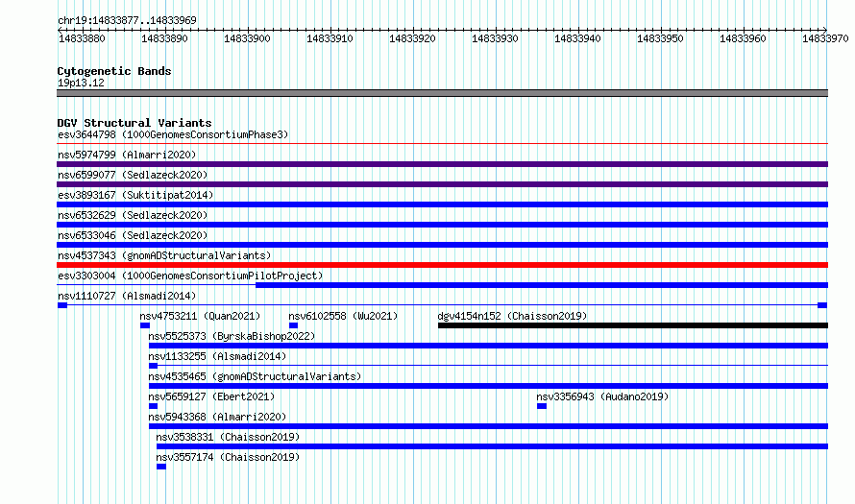855x504 pixels.
Task: Click the thick red nsv4537343 bar
Action: click(x=442, y=265)
